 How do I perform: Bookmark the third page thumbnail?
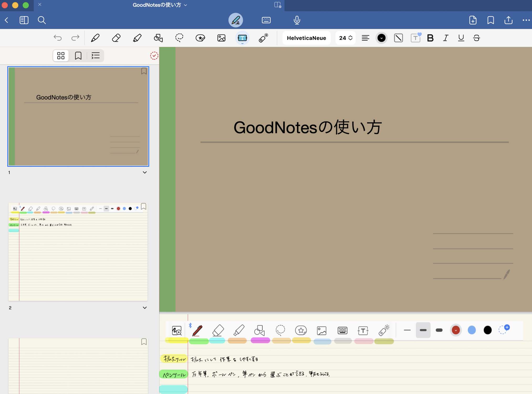click(x=144, y=342)
